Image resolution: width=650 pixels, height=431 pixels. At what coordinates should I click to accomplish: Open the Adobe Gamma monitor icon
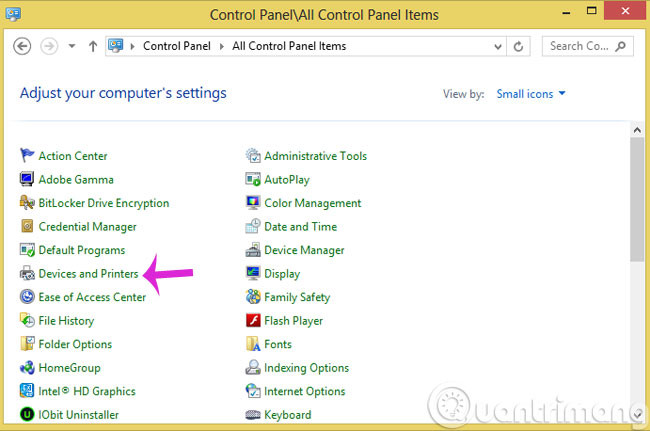click(x=27, y=180)
